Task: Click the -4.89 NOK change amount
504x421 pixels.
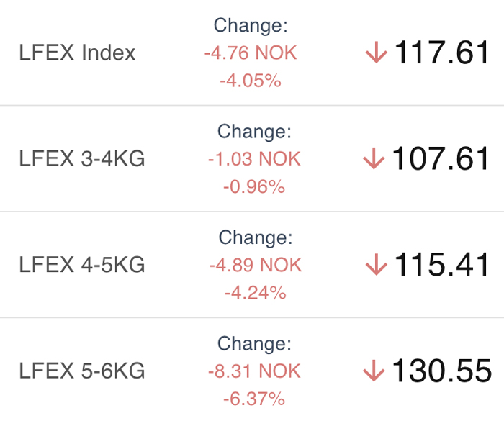Action: pyautogui.click(x=256, y=265)
